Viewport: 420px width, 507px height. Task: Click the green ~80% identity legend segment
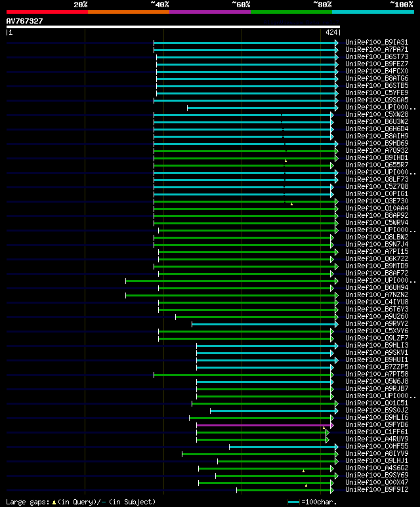(291, 12)
